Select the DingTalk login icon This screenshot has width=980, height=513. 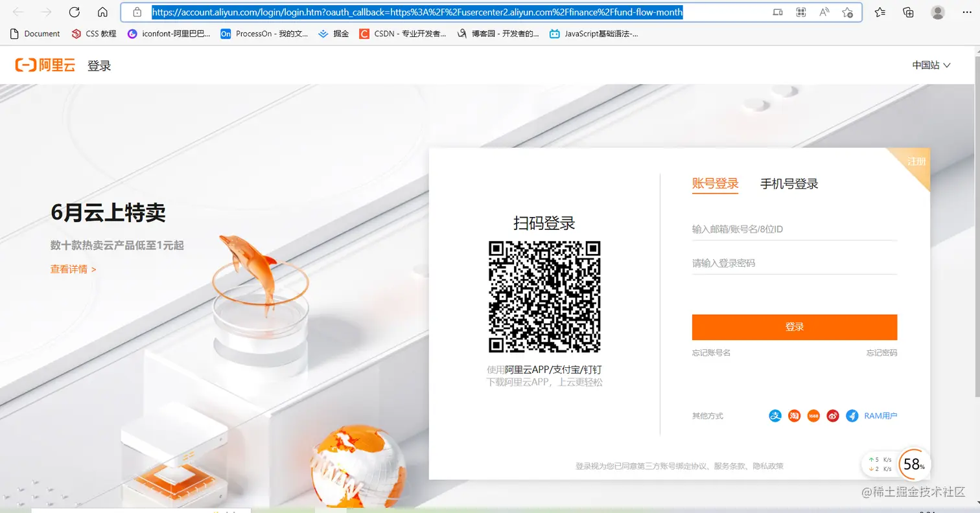852,416
